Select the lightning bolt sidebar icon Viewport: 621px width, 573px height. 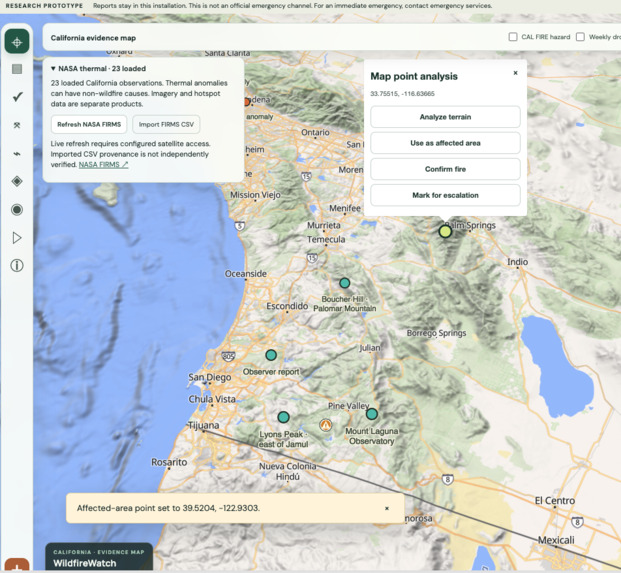pos(17,154)
